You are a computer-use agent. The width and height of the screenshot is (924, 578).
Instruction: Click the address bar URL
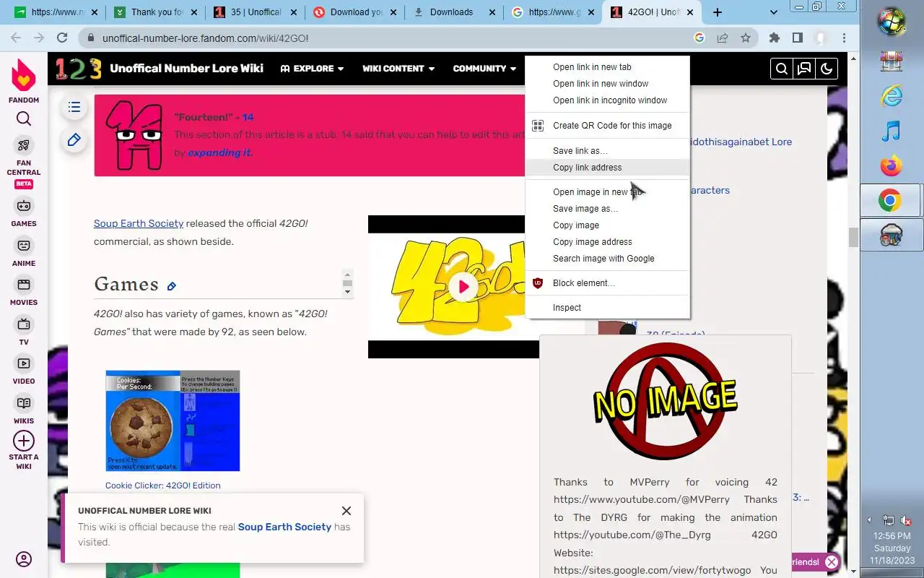[x=205, y=38]
